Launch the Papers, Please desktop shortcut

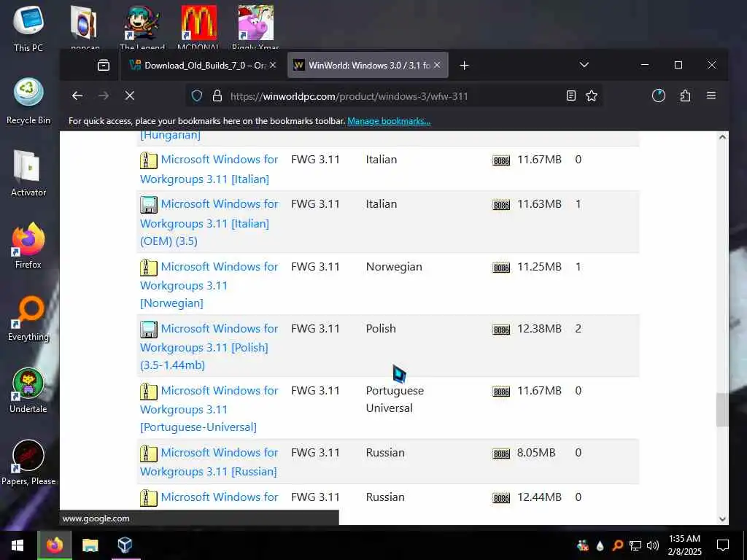(x=28, y=463)
